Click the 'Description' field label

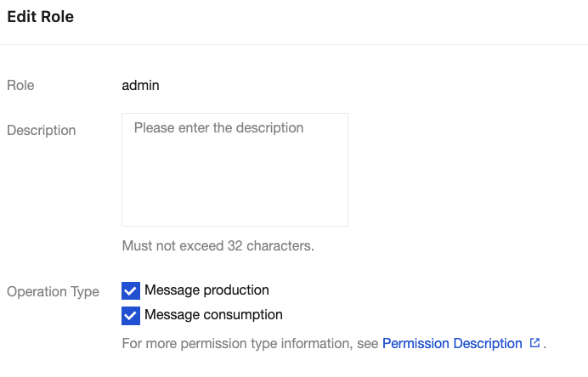point(41,131)
